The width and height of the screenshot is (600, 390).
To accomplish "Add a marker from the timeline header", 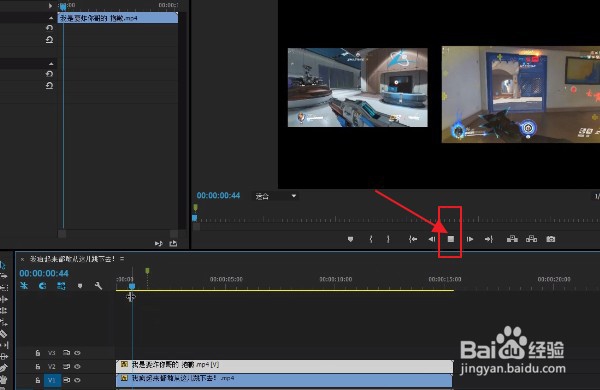I will (x=80, y=286).
